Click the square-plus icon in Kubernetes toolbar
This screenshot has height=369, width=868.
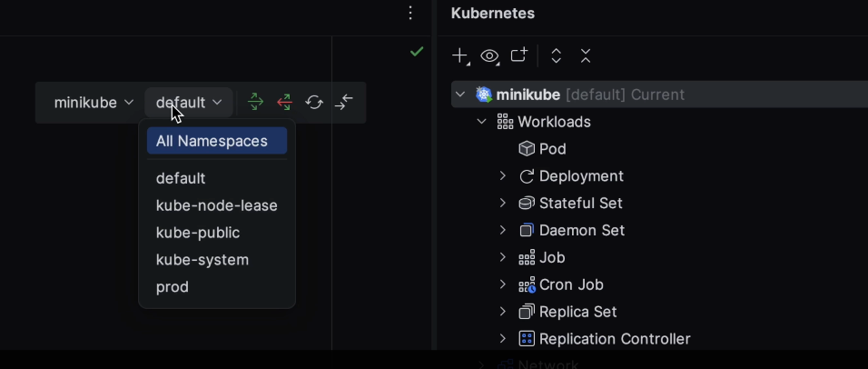518,56
